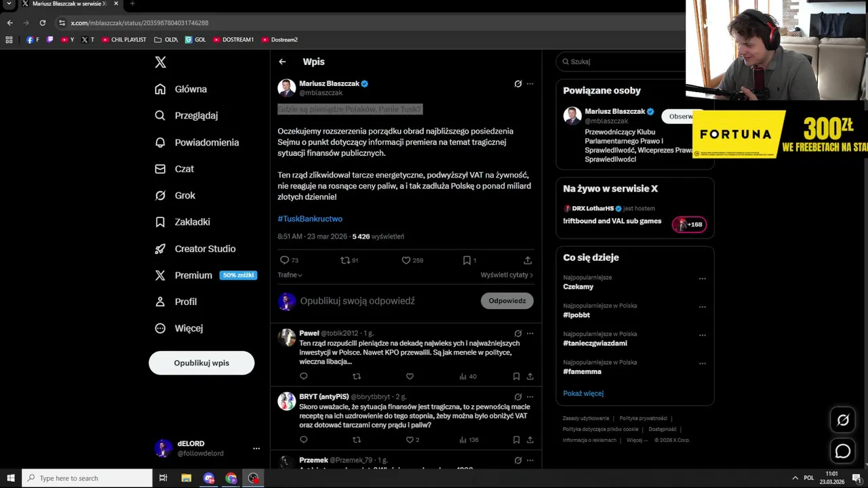Bookmark Paweł's reply
Viewport: 868px width, 488px height.
tap(516, 376)
